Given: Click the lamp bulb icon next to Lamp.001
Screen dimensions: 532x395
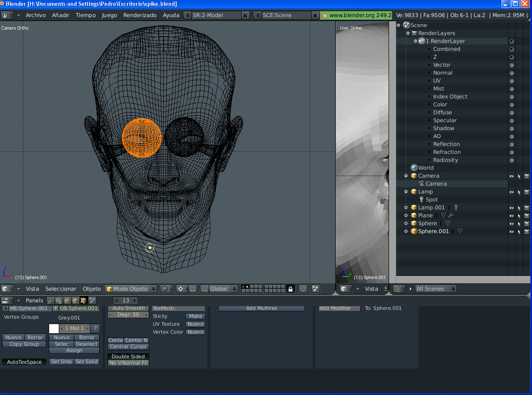Looking at the screenshot, I should pyautogui.click(x=456, y=208).
